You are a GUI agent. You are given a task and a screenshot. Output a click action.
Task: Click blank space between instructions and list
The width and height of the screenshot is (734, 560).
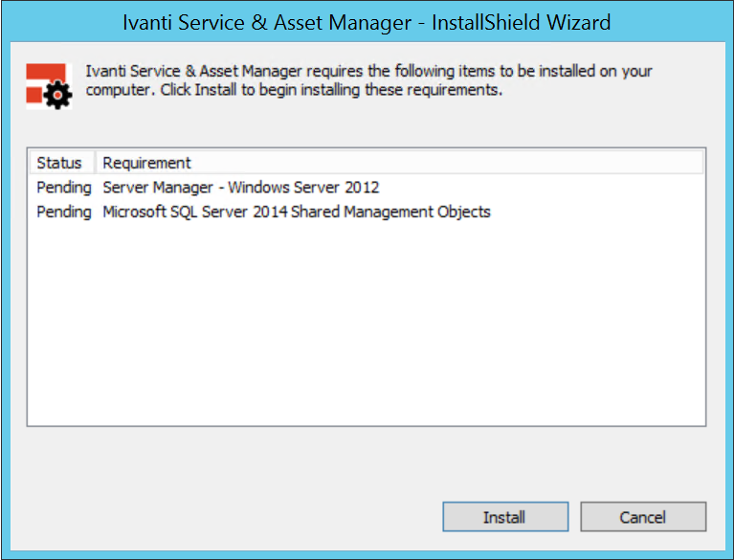pos(367,126)
